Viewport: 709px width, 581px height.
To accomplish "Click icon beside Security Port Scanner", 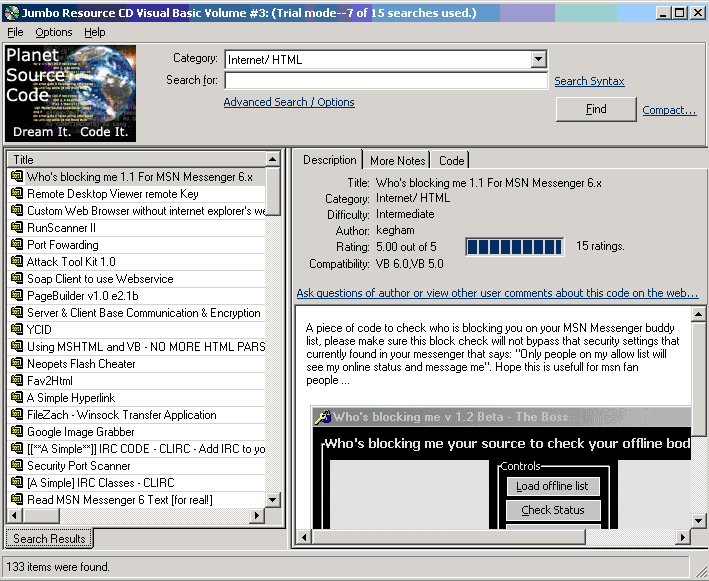I will point(17,465).
